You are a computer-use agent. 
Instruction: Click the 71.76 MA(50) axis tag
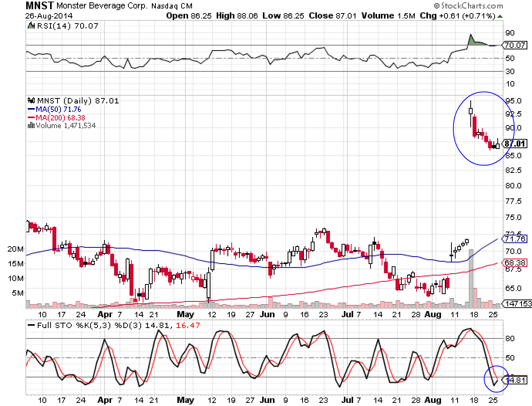point(515,239)
